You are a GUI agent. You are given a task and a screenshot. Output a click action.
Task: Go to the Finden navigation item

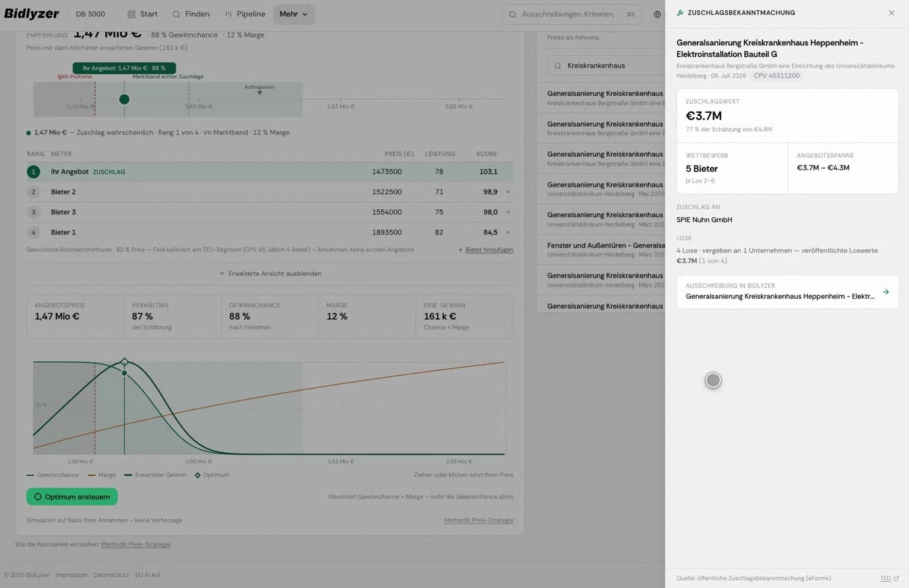coord(190,14)
